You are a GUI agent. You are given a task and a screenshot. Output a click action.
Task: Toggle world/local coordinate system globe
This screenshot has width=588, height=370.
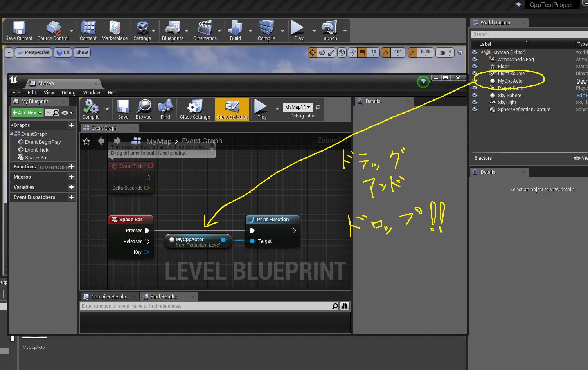click(342, 52)
